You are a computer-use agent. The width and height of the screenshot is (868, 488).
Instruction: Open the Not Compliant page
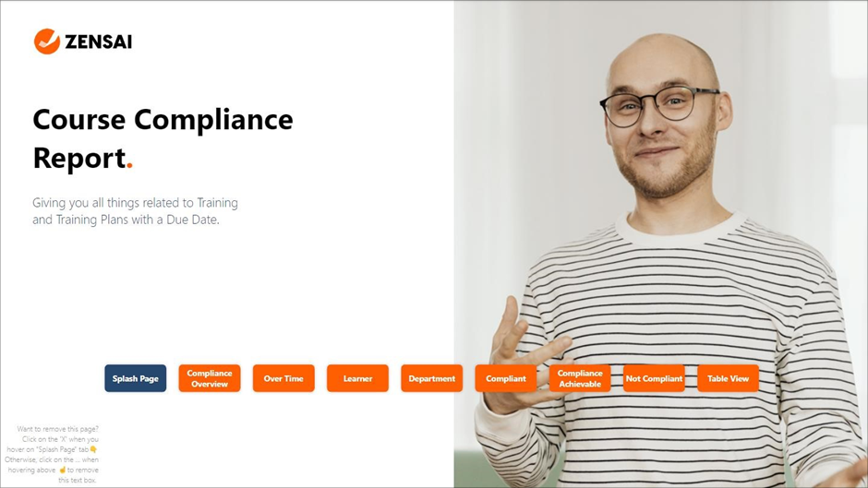click(x=655, y=378)
